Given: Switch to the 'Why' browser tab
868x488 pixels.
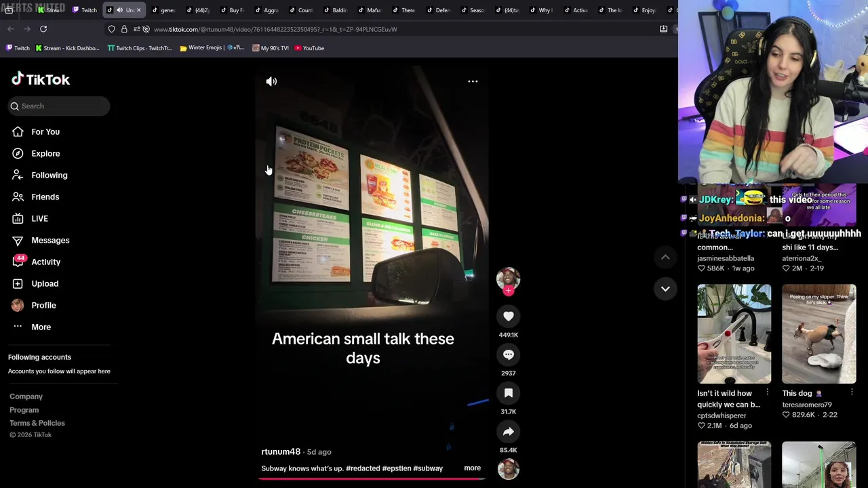Looking at the screenshot, I should pyautogui.click(x=541, y=10).
